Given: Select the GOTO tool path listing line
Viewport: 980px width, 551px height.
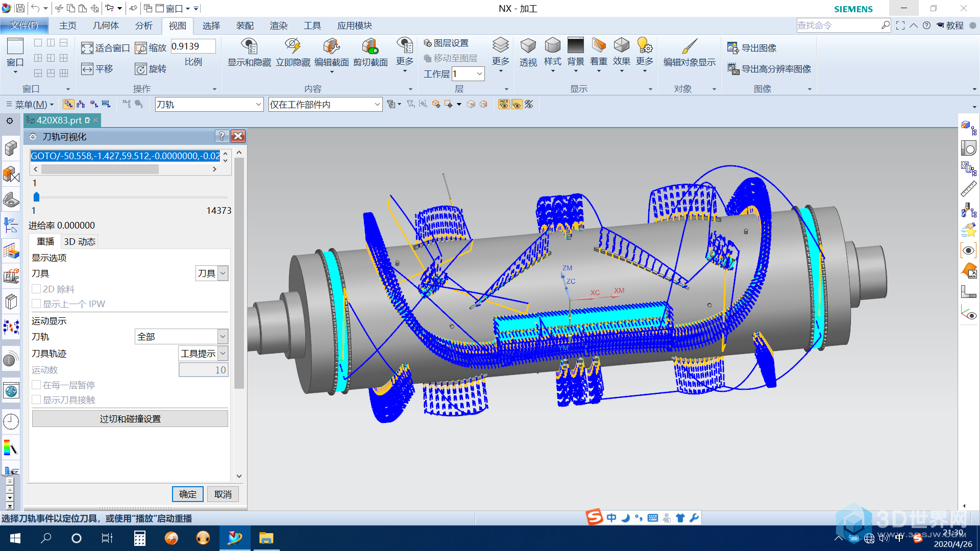Looking at the screenshot, I should click(x=125, y=156).
